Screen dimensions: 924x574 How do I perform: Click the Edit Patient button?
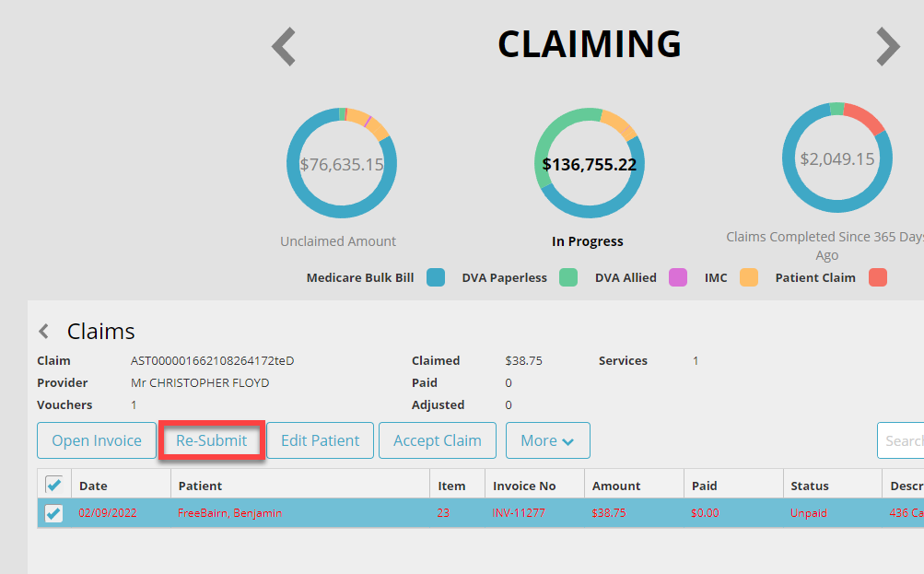[320, 440]
